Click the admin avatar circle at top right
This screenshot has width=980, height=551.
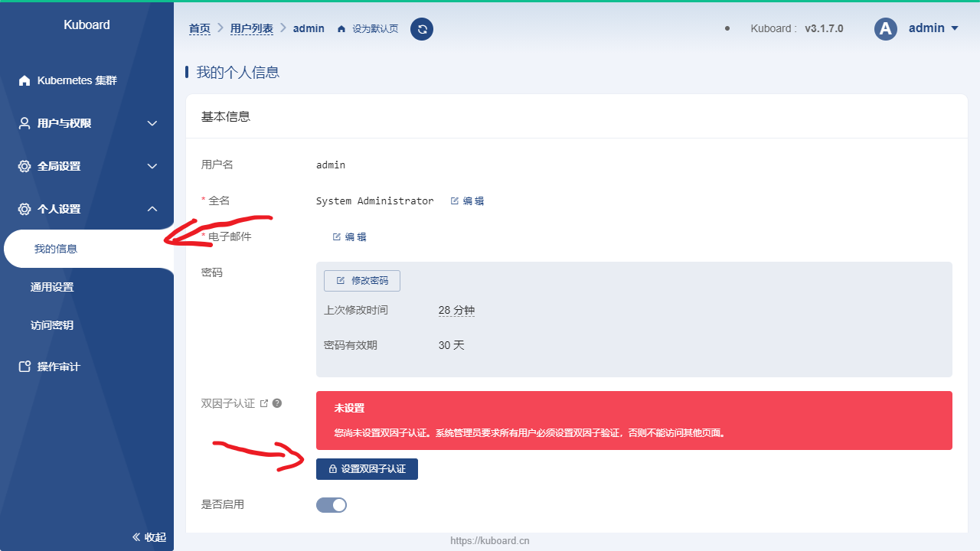[x=886, y=28]
